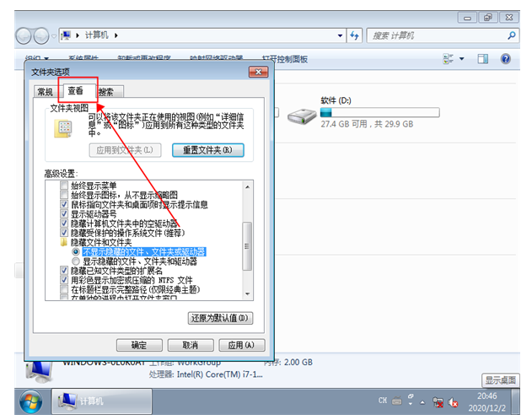The width and height of the screenshot is (532, 420).
Task: Click the 取消 button
Action: click(x=191, y=346)
